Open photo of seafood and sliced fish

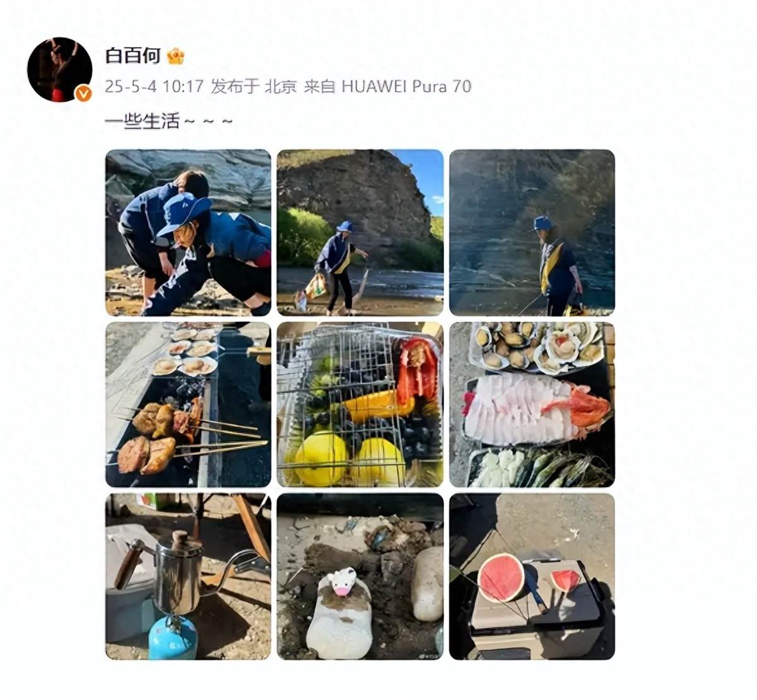coord(532,404)
